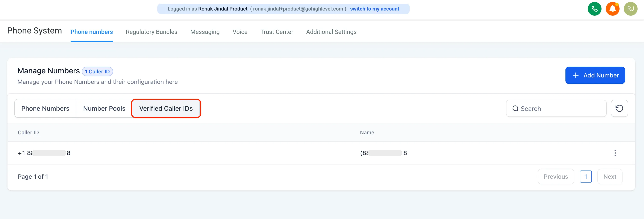
Task: Click the Add Number button
Action: (595, 75)
